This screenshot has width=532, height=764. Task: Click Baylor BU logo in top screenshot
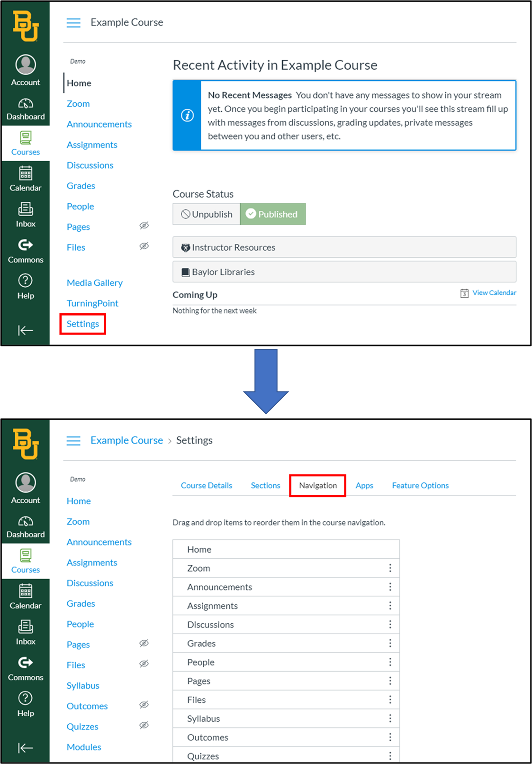tap(26, 26)
